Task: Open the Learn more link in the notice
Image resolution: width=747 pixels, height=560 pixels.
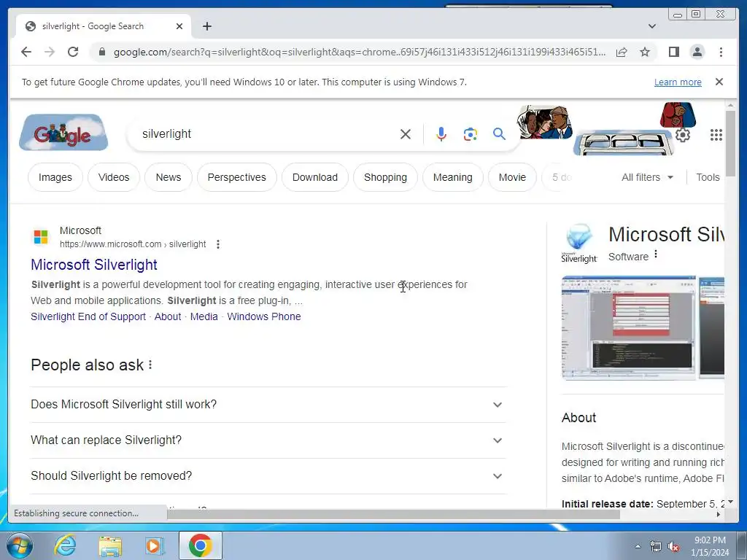Action: (x=678, y=82)
